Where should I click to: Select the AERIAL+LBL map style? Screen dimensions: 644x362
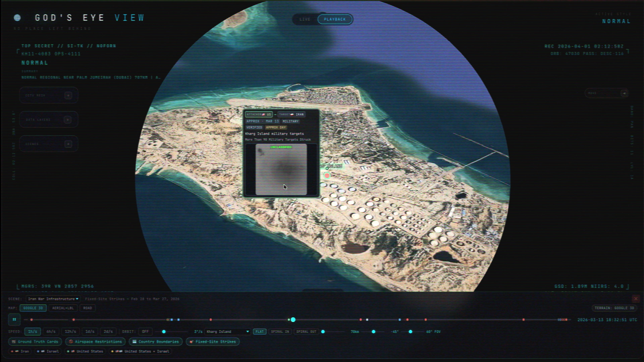[x=63, y=308]
